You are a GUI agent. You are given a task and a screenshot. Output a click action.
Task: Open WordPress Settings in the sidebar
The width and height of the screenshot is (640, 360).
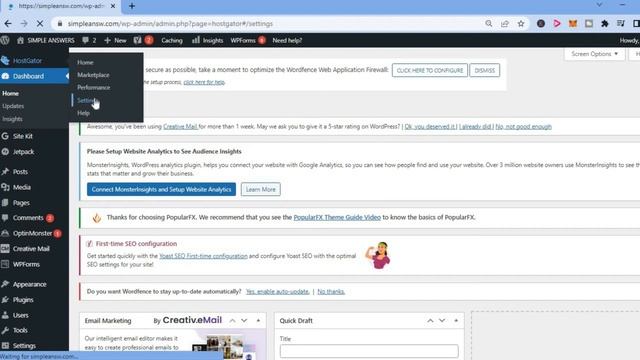pos(24,346)
